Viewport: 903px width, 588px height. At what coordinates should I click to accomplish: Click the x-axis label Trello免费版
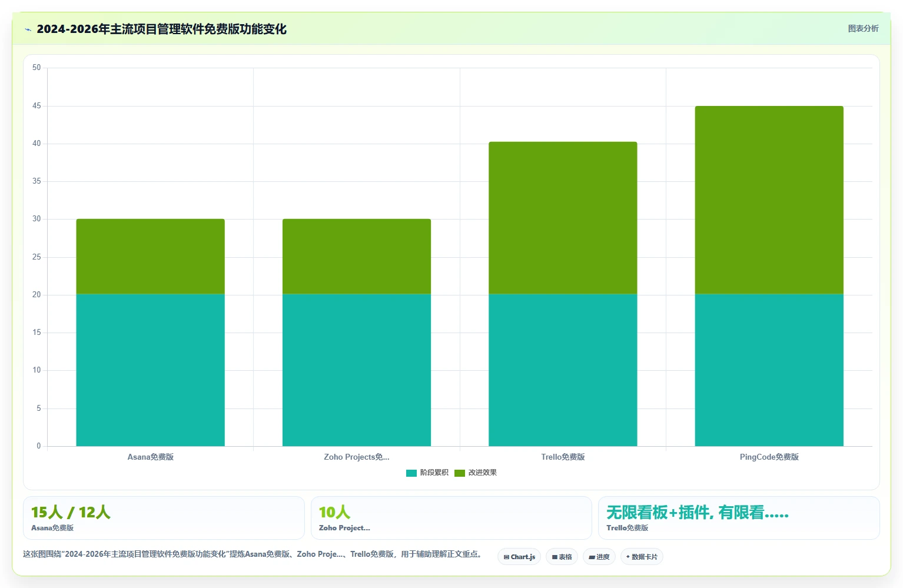(x=563, y=457)
